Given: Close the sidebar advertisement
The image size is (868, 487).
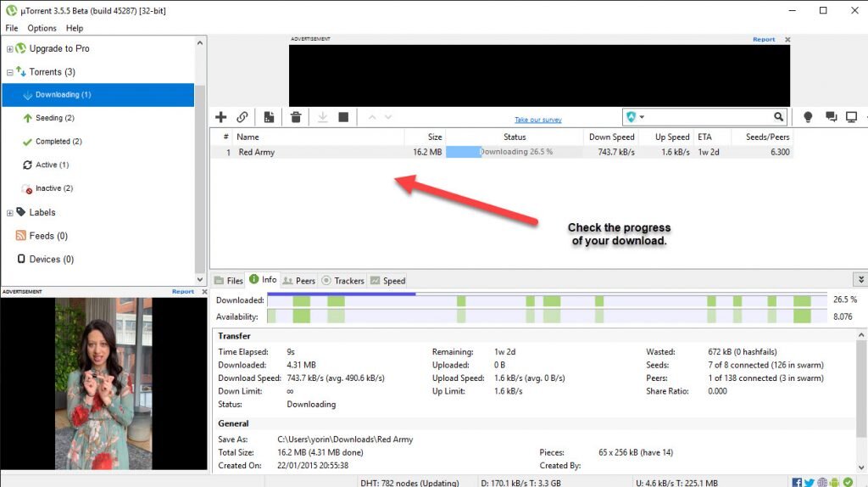Looking at the screenshot, I should point(204,291).
